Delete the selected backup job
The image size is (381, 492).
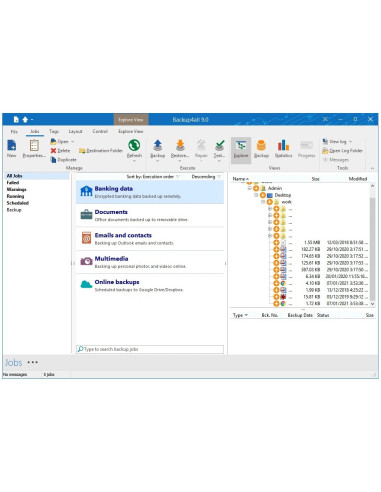click(x=60, y=151)
